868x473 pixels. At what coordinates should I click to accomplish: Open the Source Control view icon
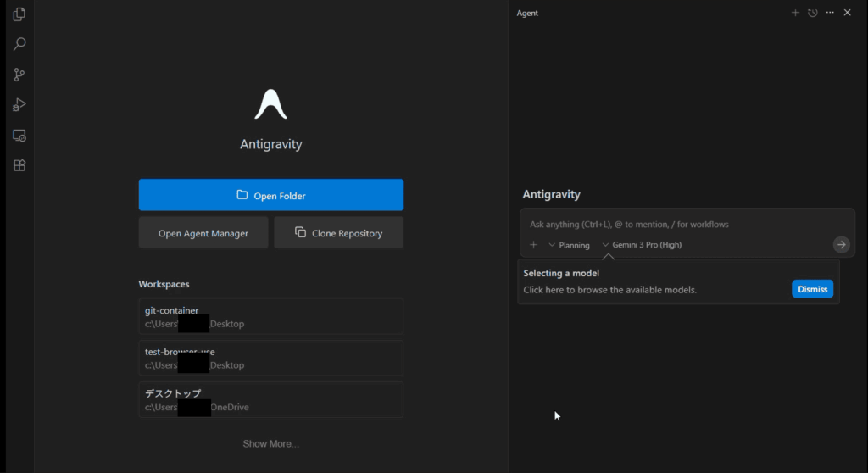point(19,75)
